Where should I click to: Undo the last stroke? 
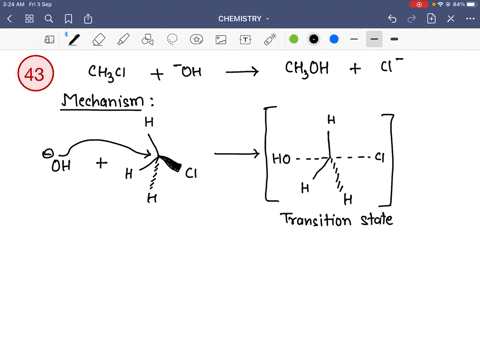(x=392, y=19)
